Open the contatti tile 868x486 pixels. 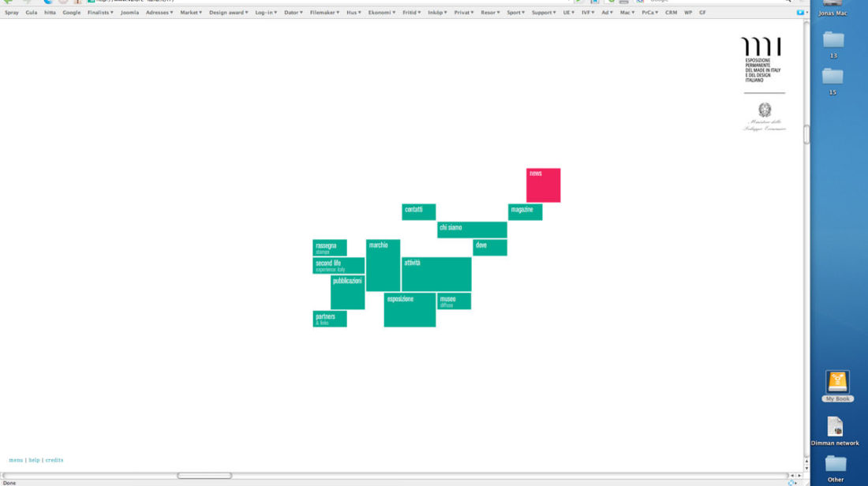(x=418, y=212)
